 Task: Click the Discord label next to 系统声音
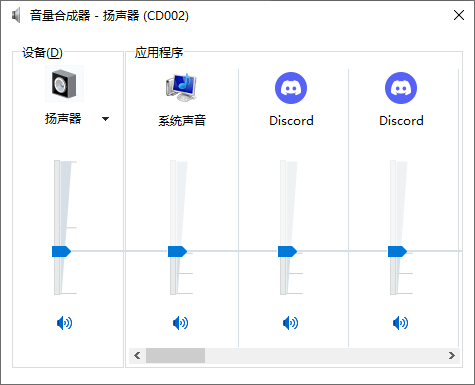pyautogui.click(x=291, y=121)
